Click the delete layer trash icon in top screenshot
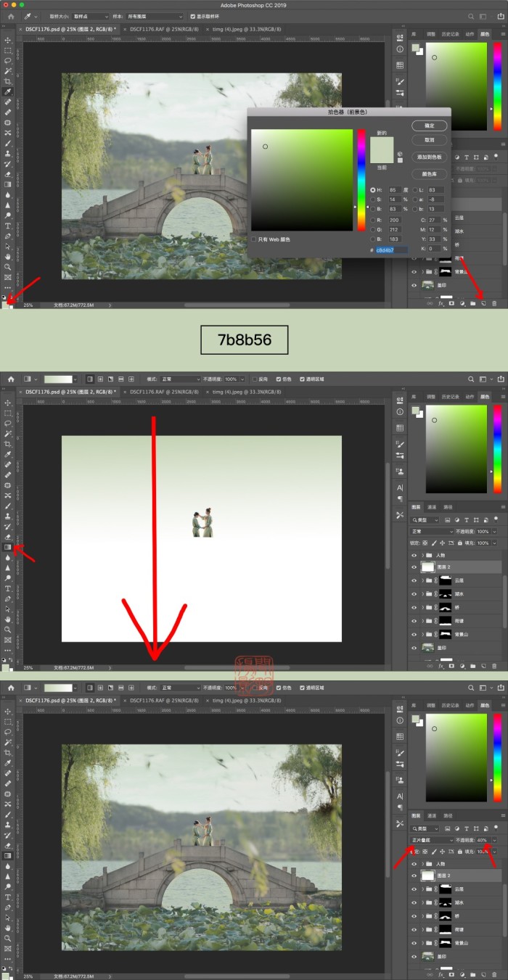 494,303
